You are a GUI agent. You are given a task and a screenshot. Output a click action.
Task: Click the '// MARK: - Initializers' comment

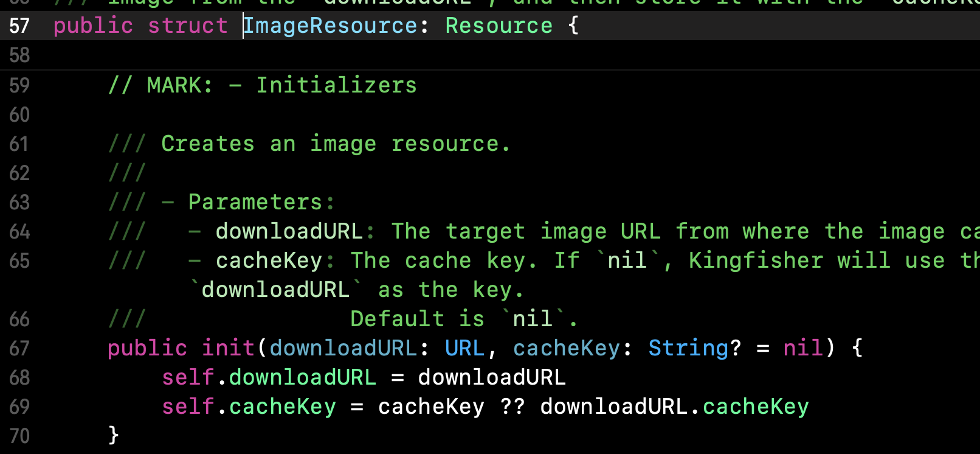263,85
